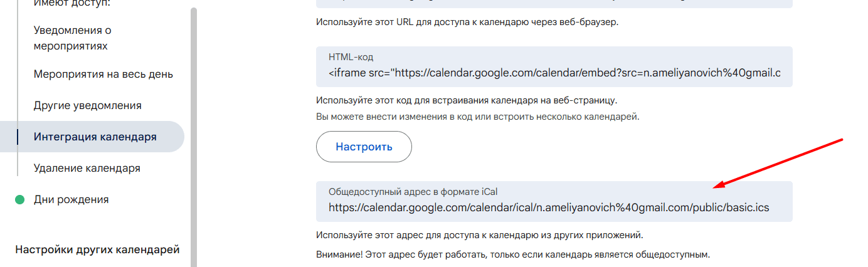Click the settings sidebar vertical scrollbar

click(194, 125)
